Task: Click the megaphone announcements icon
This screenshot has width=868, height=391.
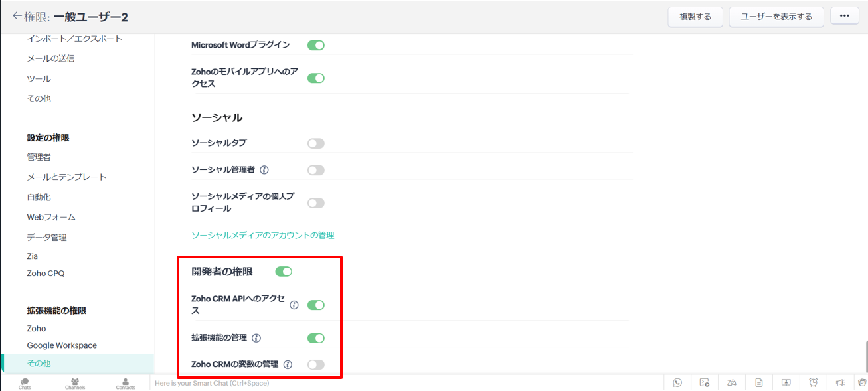Action: (x=840, y=382)
